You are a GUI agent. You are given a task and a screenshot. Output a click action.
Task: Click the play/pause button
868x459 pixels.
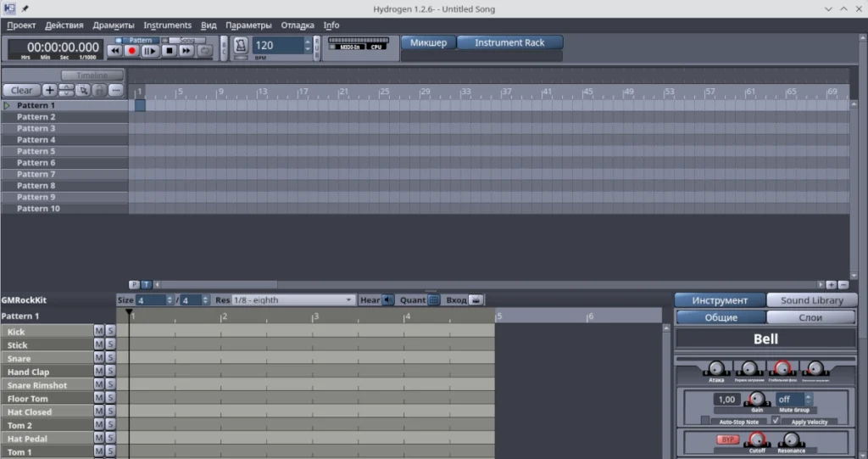(149, 51)
